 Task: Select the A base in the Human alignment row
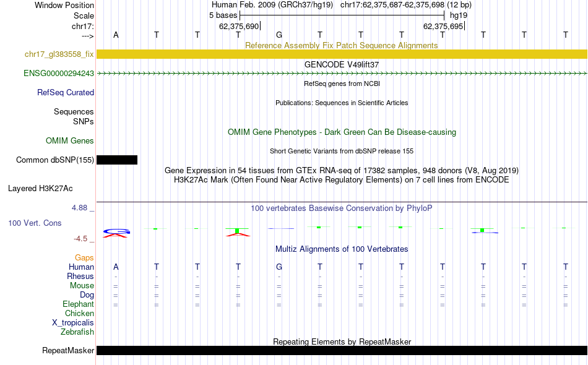point(116,267)
